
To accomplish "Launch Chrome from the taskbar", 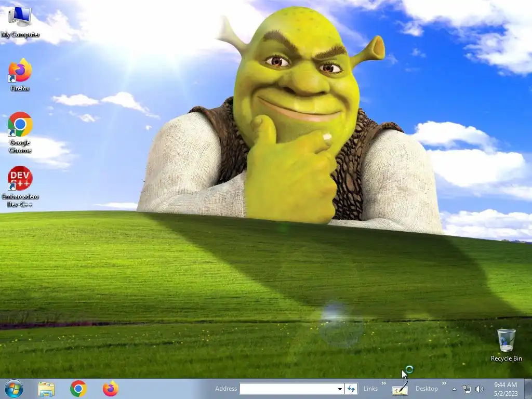I will point(78,389).
